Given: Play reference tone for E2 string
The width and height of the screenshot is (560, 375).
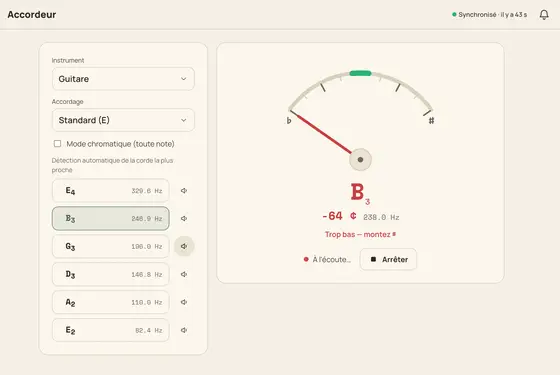Looking at the screenshot, I should coord(184,330).
